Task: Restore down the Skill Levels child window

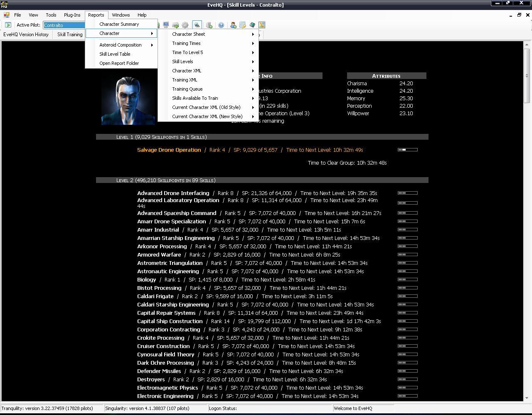Action: pyautogui.click(x=519, y=15)
